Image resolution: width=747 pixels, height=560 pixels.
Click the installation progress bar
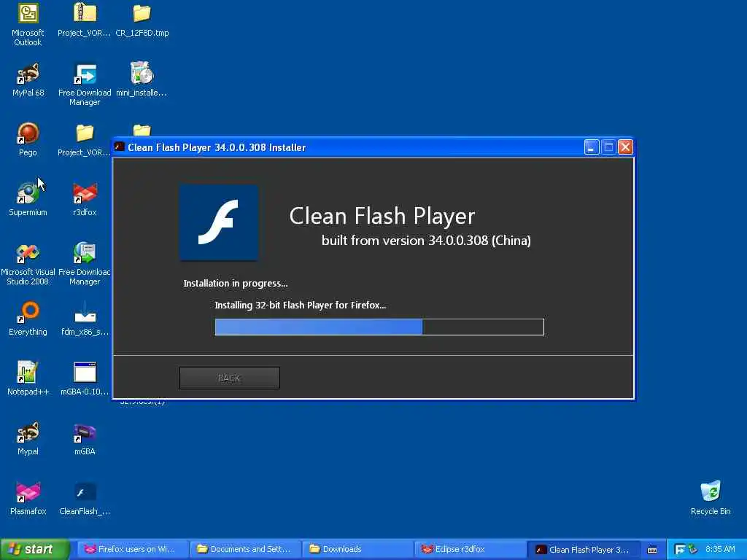pos(379,327)
